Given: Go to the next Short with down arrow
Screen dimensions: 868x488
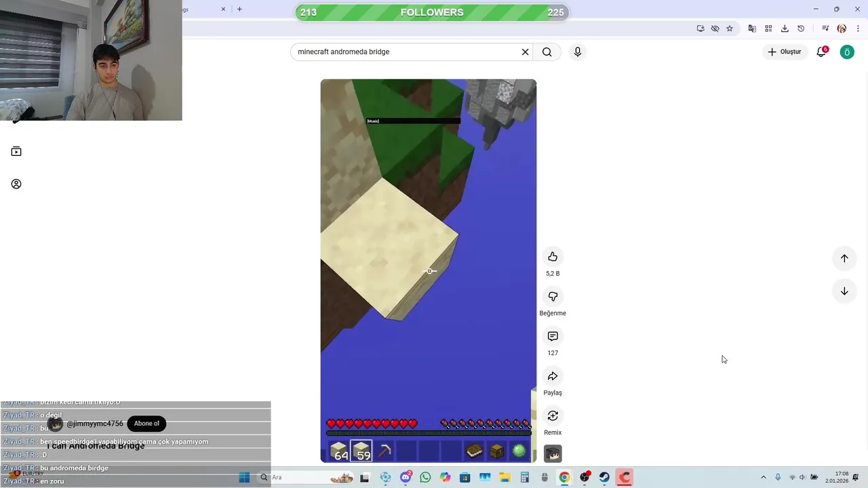Looking at the screenshot, I should pyautogui.click(x=844, y=291).
